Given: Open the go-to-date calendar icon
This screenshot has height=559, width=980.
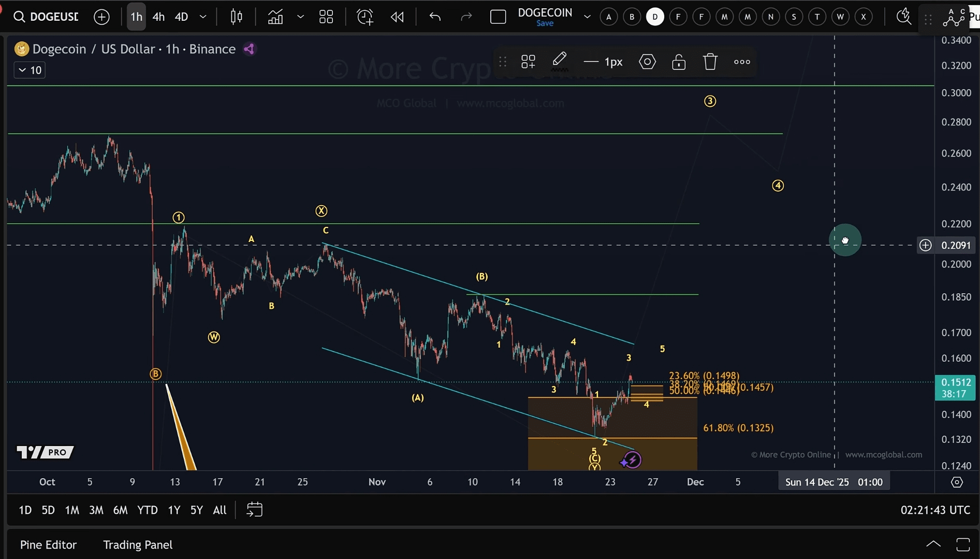Looking at the screenshot, I should 254,510.
